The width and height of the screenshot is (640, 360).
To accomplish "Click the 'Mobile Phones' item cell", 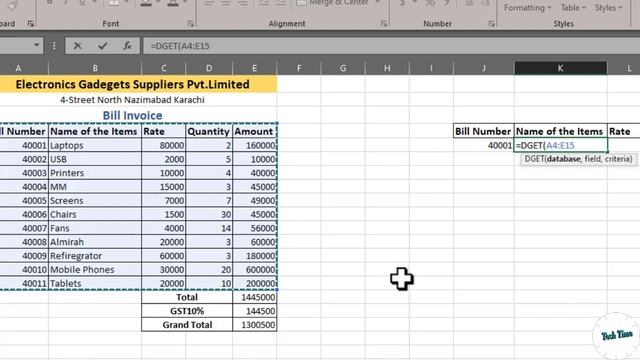I will click(x=95, y=270).
